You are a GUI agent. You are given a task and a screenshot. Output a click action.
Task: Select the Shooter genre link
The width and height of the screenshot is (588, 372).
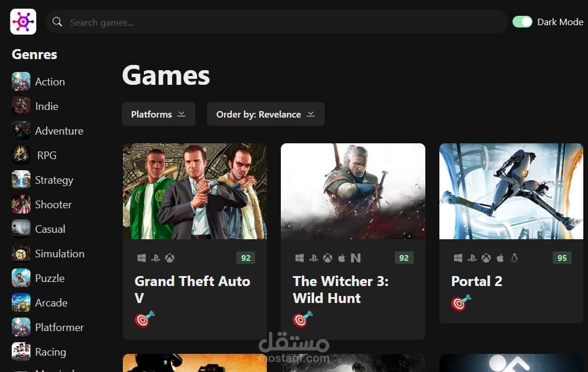click(x=53, y=205)
